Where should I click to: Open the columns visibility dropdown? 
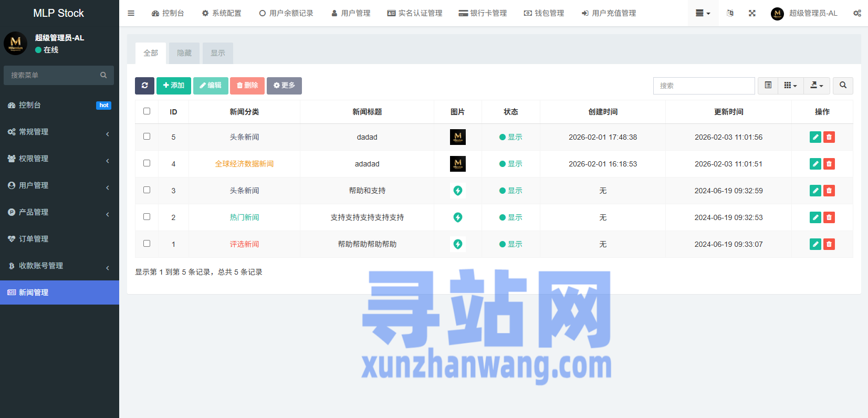click(x=790, y=86)
